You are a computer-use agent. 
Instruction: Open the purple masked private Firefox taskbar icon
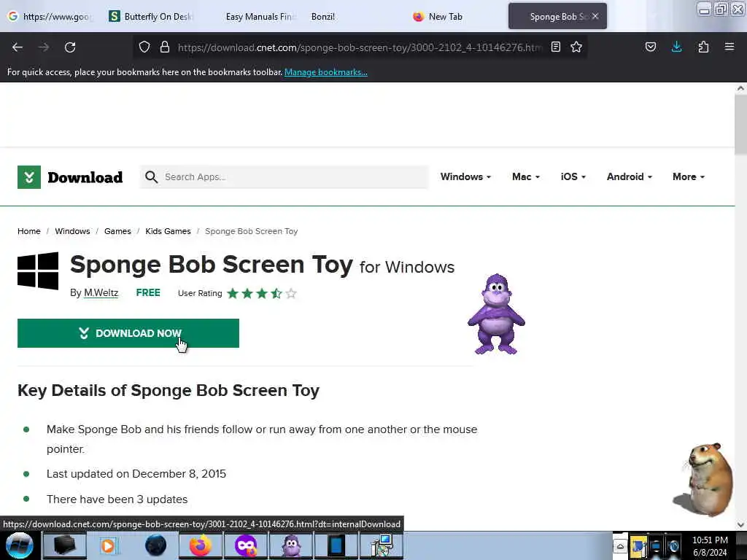tap(246, 545)
